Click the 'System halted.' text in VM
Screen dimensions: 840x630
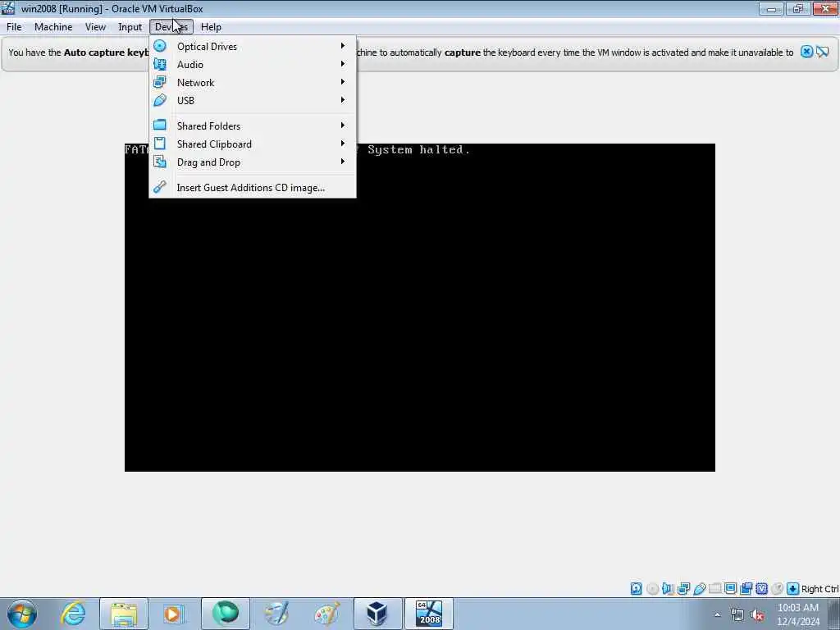pyautogui.click(x=419, y=149)
